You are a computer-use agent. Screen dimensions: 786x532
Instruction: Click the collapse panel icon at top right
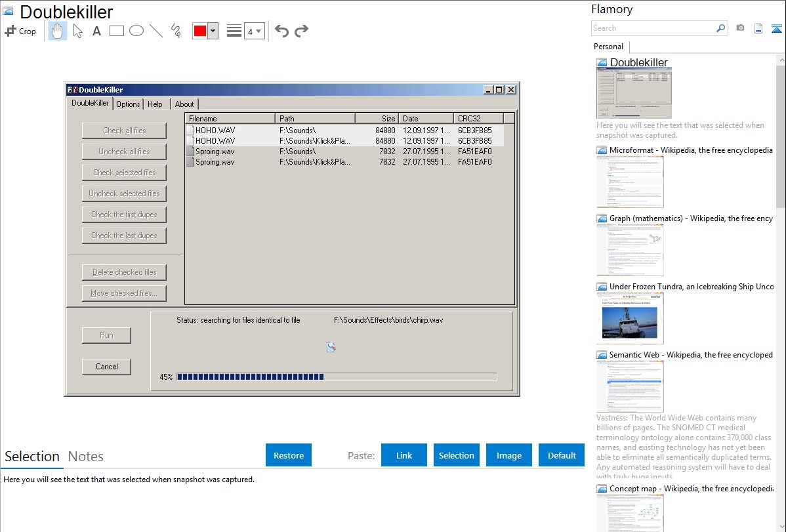[x=776, y=28]
